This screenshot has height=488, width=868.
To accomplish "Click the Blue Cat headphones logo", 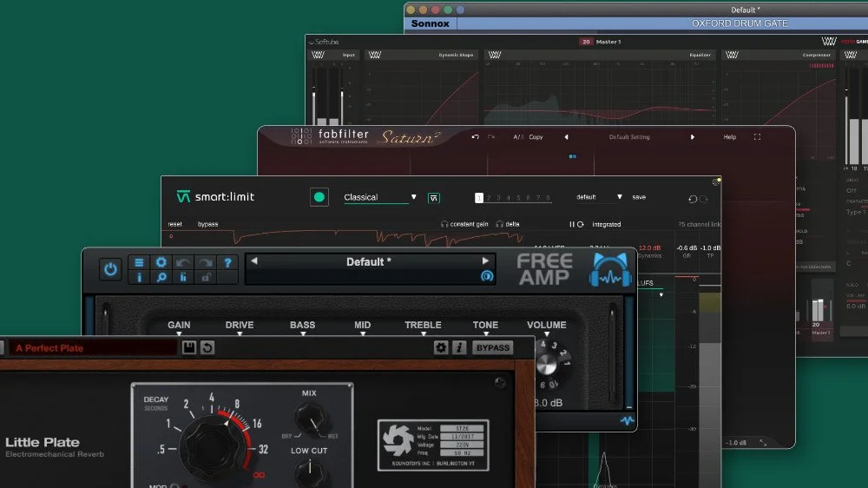I will coord(610,270).
